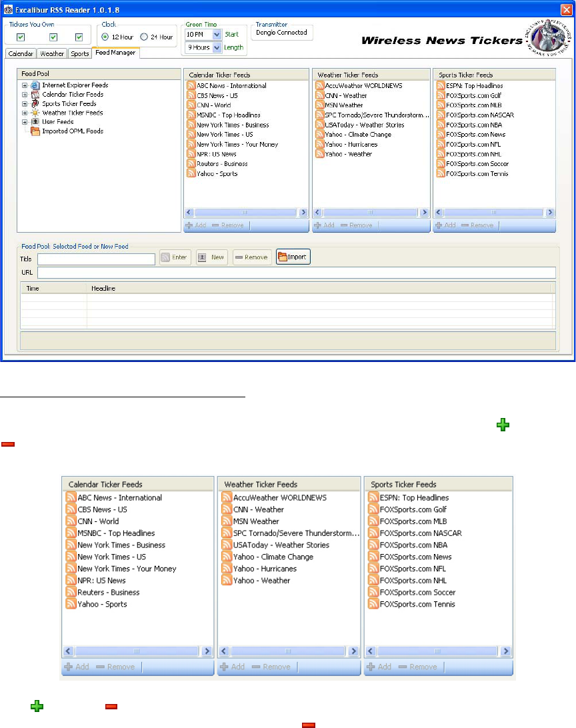Toggle the ticker checkbox above the Sports tab
The height and width of the screenshot is (728, 576).
pos(79,37)
